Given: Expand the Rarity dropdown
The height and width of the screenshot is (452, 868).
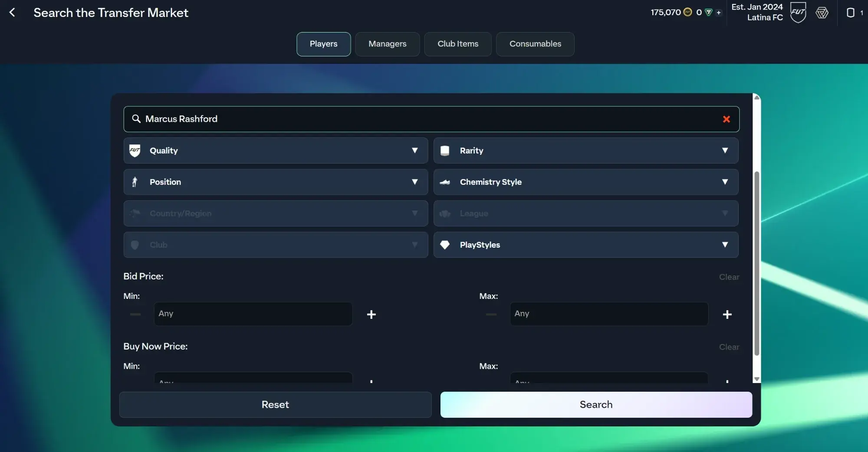Looking at the screenshot, I should pos(586,151).
